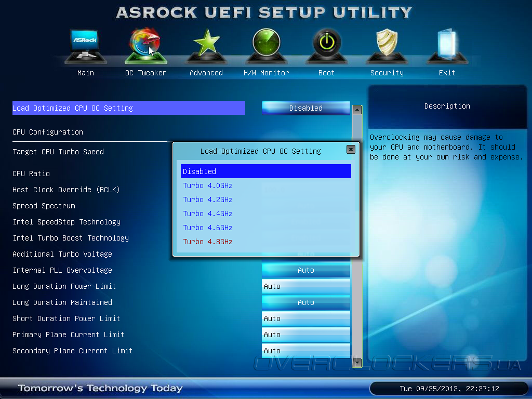Viewport: 532px width, 399px height.
Task: Switch to the Exit tab label
Action: pyautogui.click(x=447, y=73)
